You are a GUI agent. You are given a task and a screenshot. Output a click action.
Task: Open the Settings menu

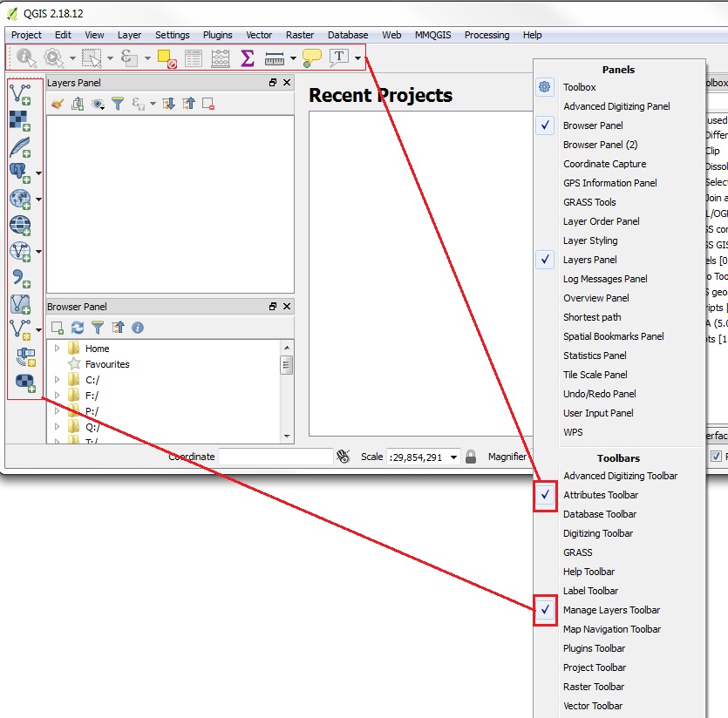(173, 35)
